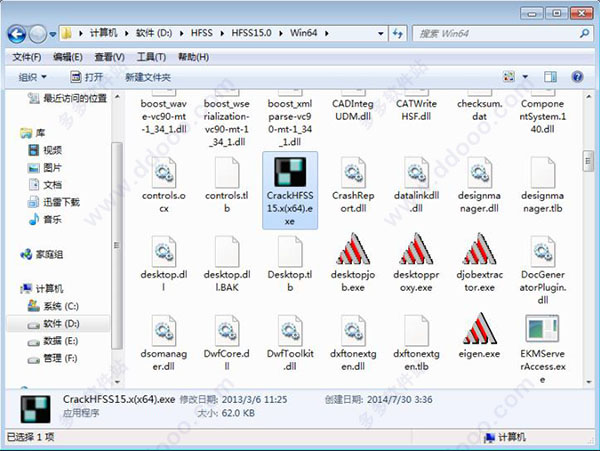Open the 工具(T) menu
The height and width of the screenshot is (451, 600).
click(151, 57)
